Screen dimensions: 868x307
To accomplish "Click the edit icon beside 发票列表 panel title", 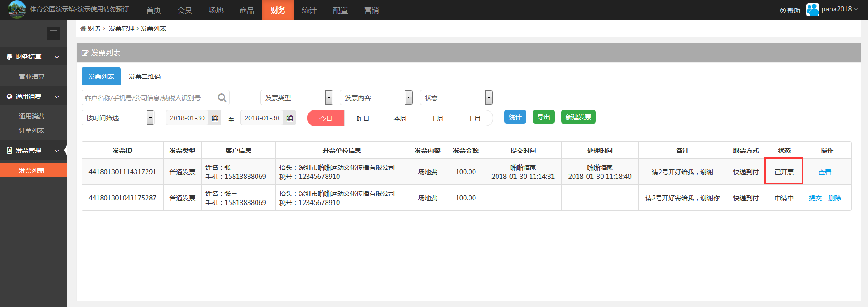I will coord(85,53).
